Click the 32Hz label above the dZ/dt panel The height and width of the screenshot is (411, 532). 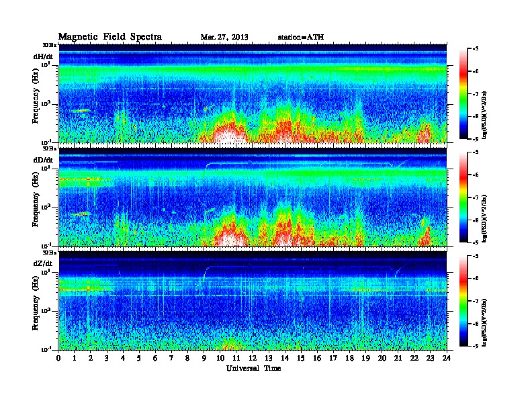click(50, 253)
